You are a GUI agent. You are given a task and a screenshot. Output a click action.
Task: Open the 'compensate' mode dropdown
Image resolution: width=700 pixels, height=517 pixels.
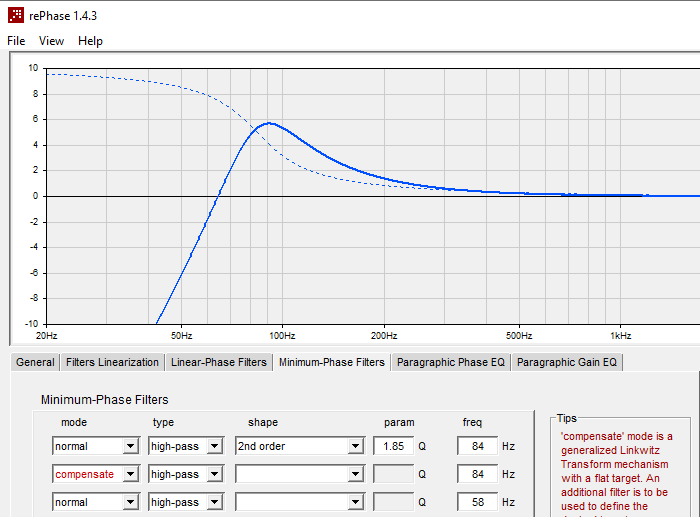click(x=130, y=474)
